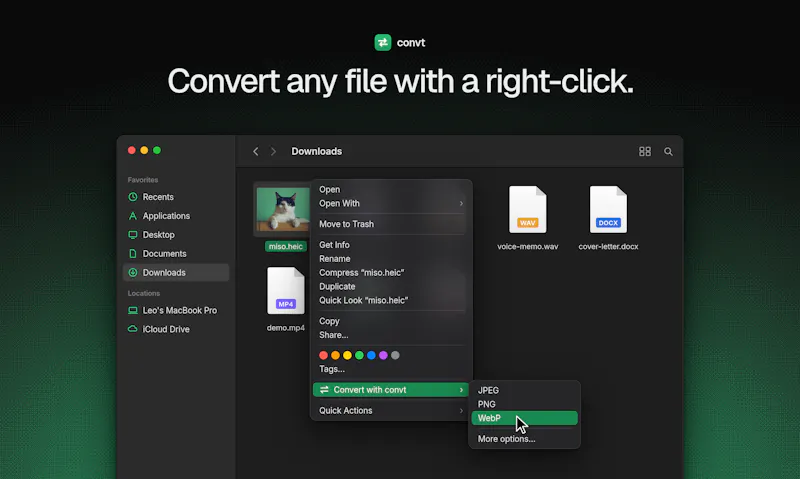The image size is (800, 479).
Task: Click the demo.mp4 file name
Action: (x=286, y=327)
